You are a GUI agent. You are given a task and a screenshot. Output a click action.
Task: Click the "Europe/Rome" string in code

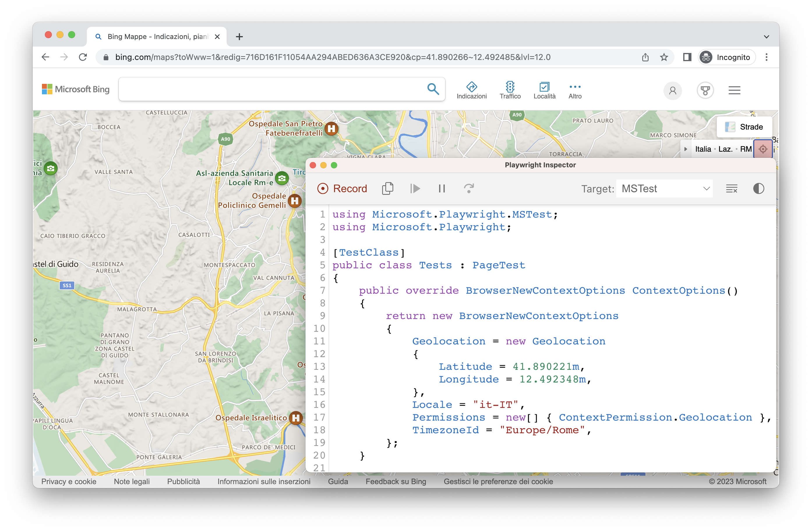(543, 430)
